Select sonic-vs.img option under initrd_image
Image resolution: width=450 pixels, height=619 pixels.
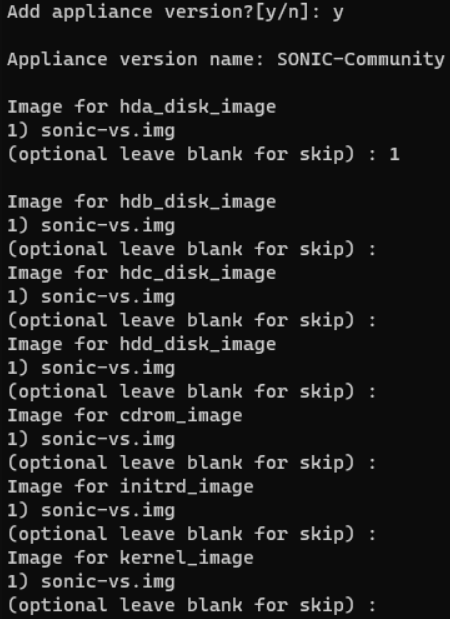(91, 510)
